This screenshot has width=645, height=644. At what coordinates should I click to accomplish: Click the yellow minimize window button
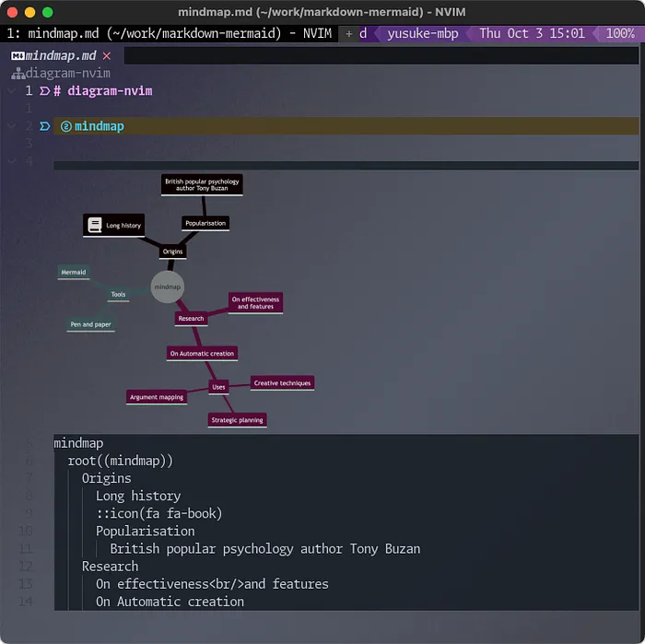(30, 12)
